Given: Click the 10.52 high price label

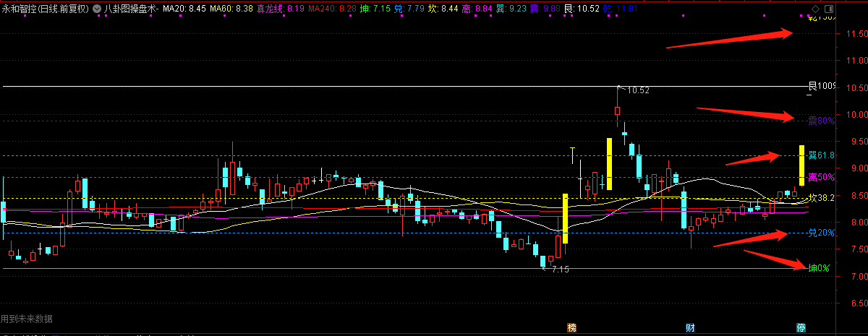Looking at the screenshot, I should [637, 91].
